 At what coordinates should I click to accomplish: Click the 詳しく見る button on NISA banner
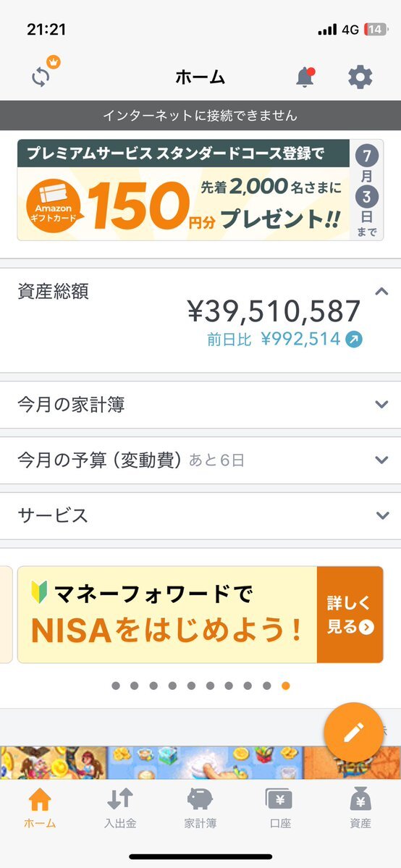[350, 615]
